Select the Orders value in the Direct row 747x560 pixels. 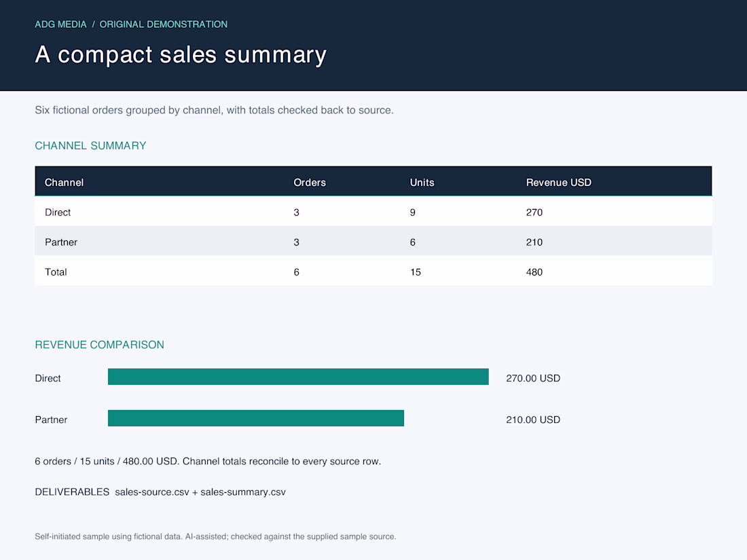296,212
